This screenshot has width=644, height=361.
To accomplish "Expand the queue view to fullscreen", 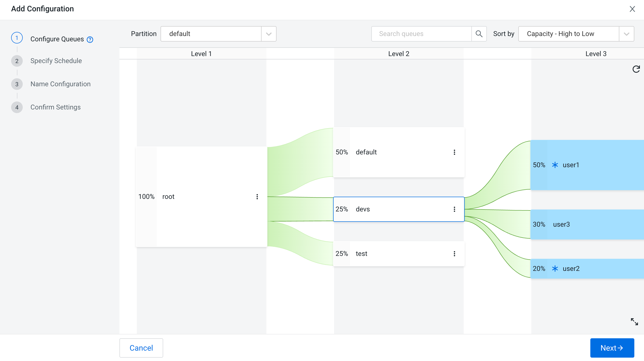I will (x=634, y=322).
